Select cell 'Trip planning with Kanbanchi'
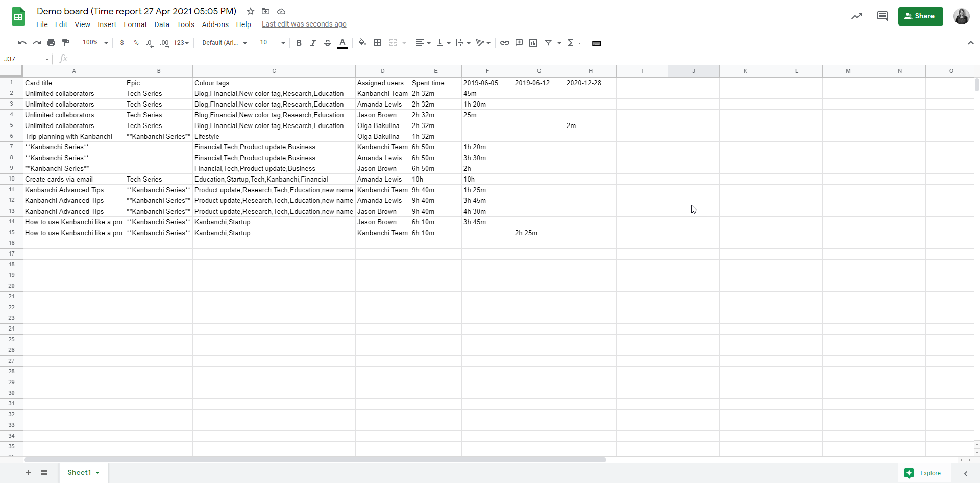 tap(74, 136)
